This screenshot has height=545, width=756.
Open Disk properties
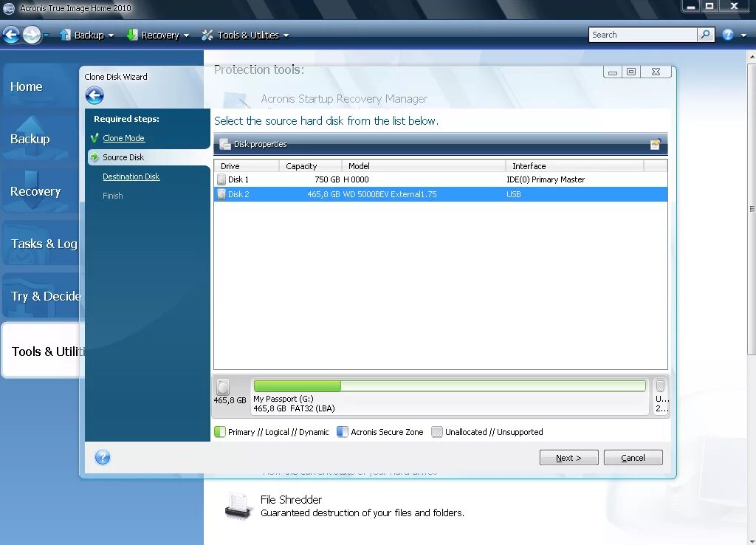pyautogui.click(x=260, y=144)
